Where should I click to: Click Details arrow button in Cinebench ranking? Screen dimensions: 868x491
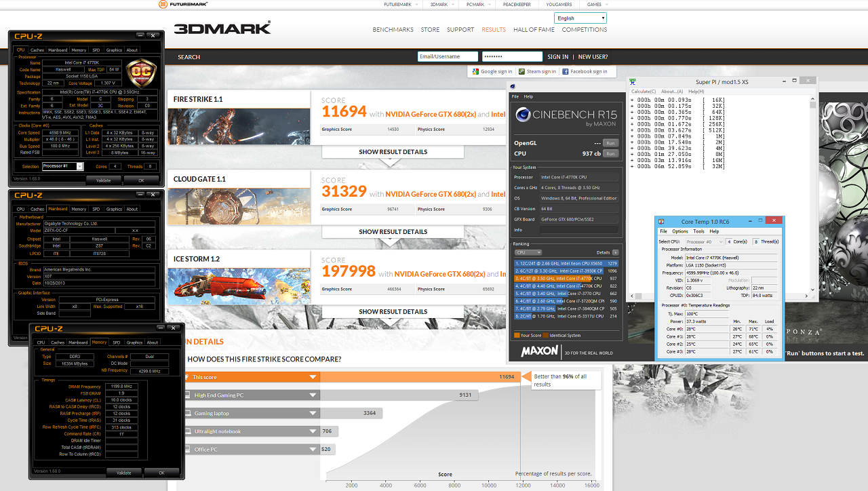point(615,252)
